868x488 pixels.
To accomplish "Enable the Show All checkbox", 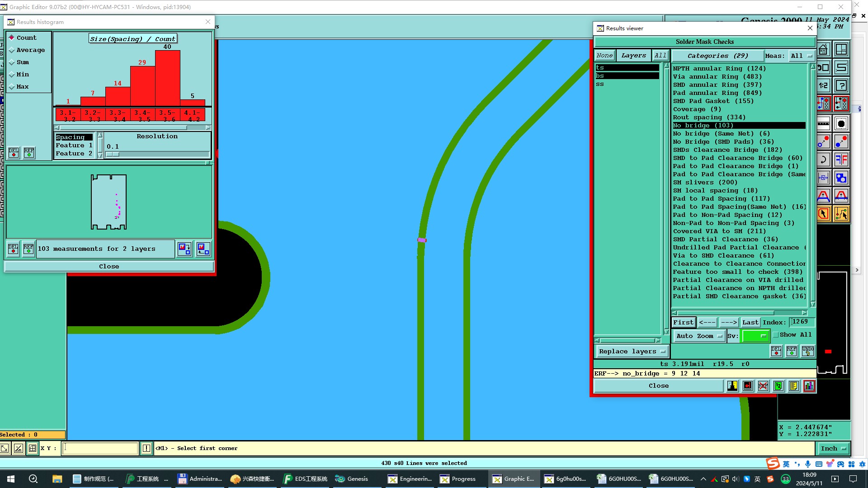I will [776, 335].
